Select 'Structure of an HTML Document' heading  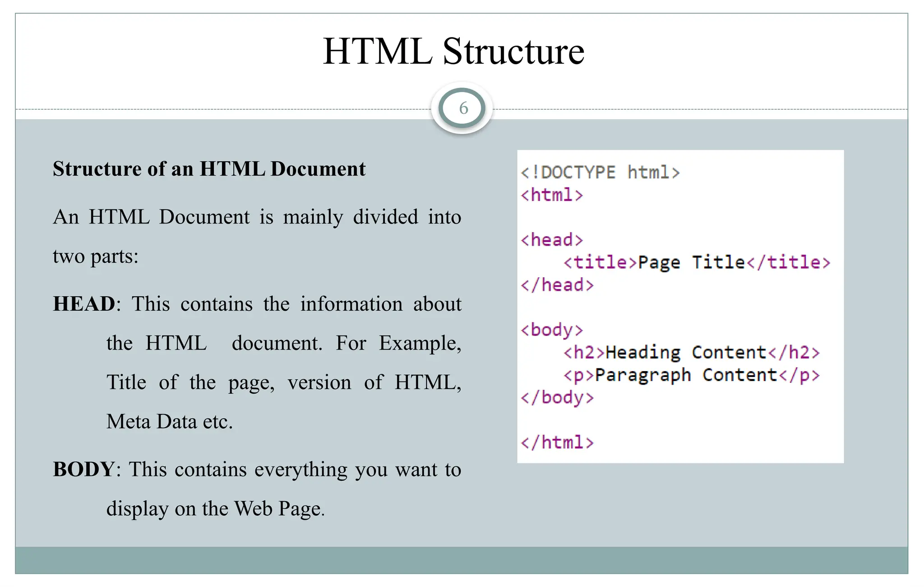coord(209,169)
